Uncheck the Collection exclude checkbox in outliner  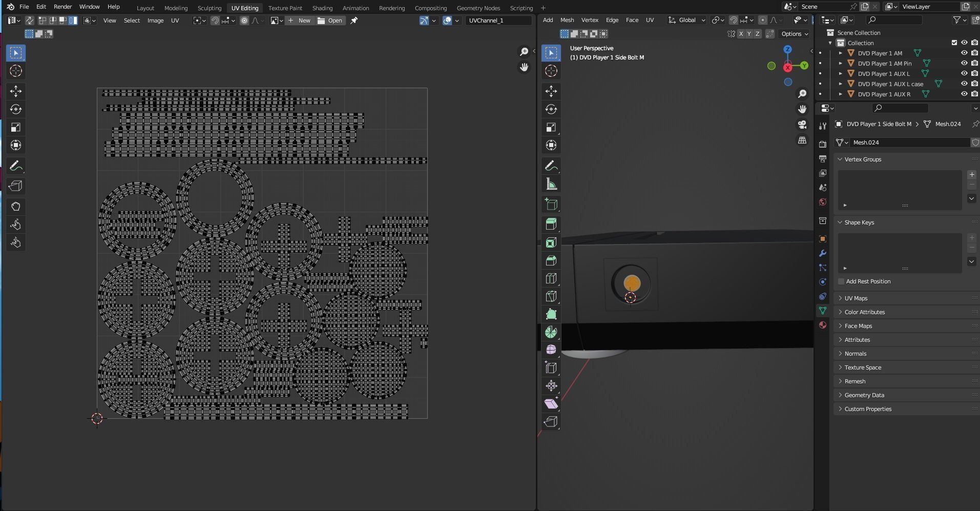click(954, 43)
